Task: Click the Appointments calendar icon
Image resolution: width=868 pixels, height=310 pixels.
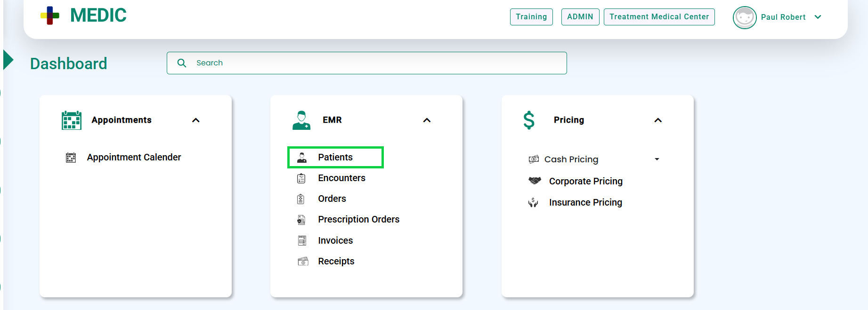Action: pyautogui.click(x=72, y=120)
